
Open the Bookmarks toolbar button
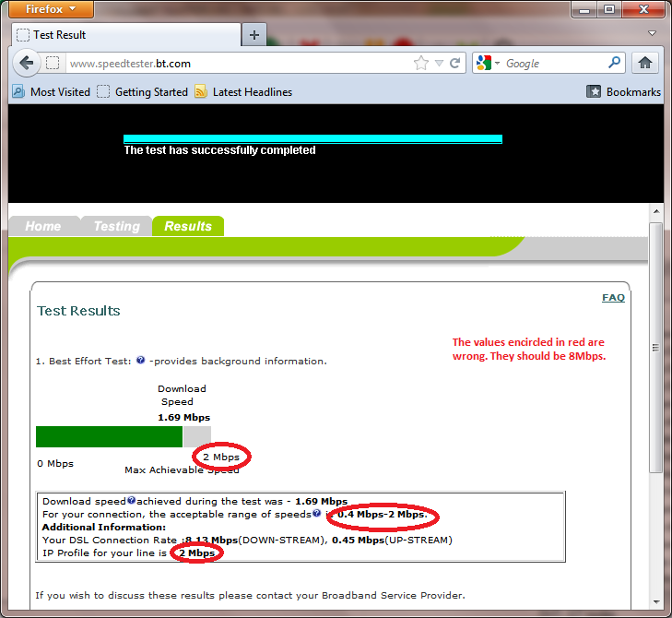point(623,92)
